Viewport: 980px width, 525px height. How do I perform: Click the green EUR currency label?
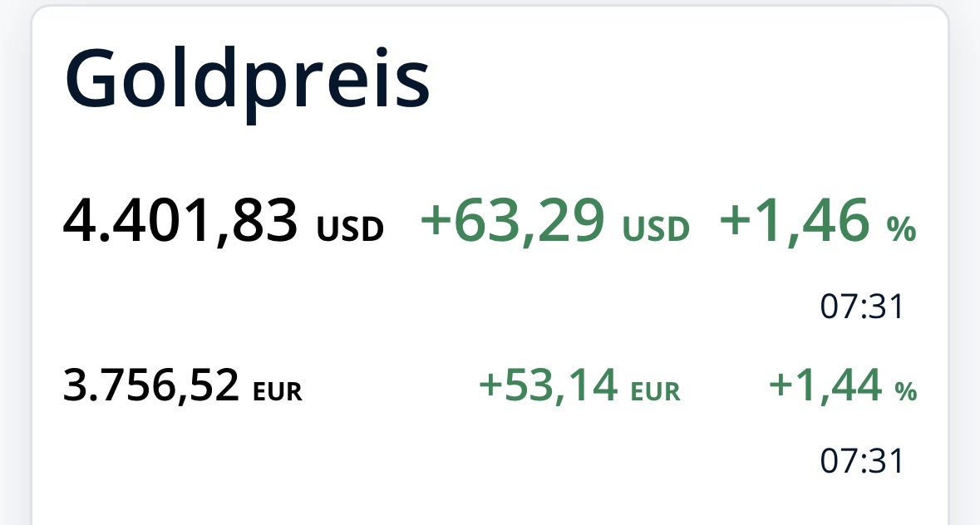[x=656, y=390]
